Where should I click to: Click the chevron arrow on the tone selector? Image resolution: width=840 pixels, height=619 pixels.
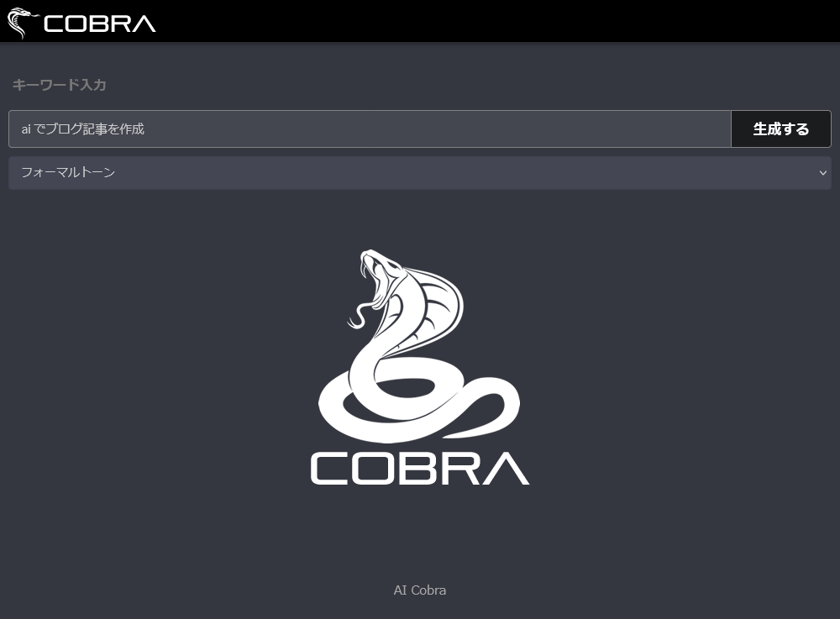tap(822, 172)
